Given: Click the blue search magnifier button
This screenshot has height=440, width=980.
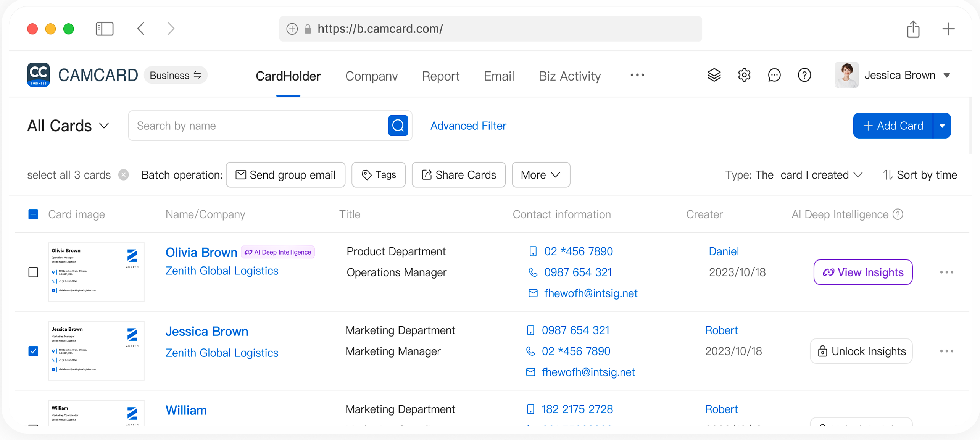Looking at the screenshot, I should point(398,126).
